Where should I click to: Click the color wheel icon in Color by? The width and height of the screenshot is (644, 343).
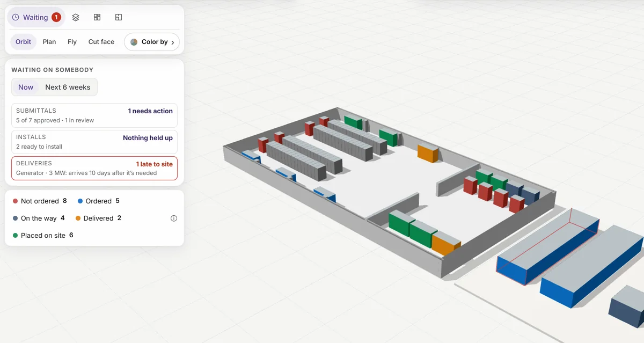[x=134, y=42]
